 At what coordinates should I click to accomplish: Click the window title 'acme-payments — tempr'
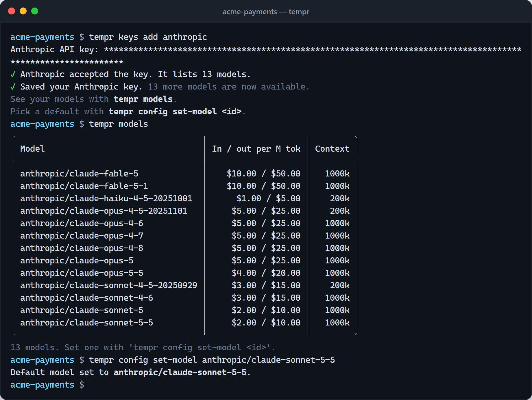click(266, 12)
